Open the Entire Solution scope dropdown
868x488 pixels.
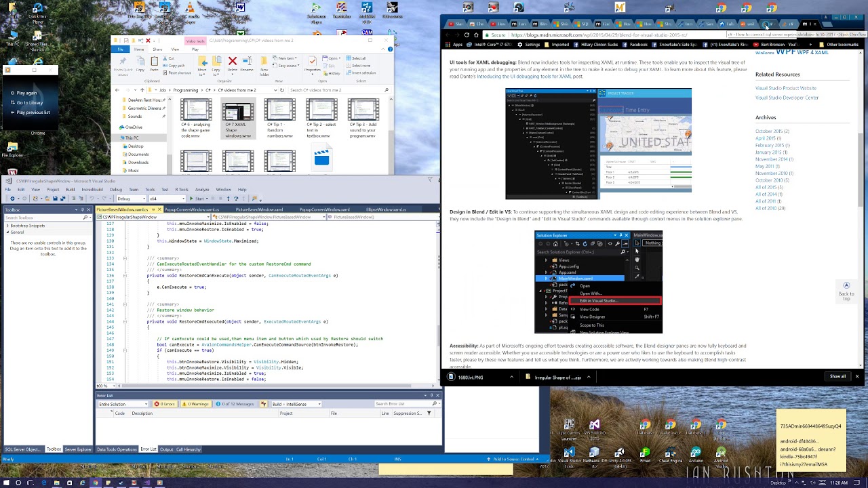click(x=123, y=404)
